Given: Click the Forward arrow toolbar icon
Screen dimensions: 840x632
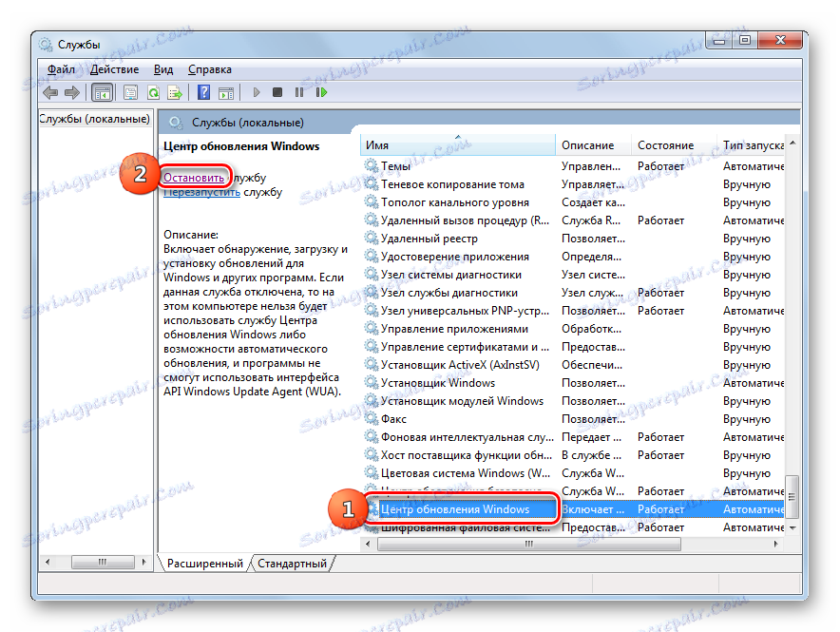Looking at the screenshot, I should (72, 92).
